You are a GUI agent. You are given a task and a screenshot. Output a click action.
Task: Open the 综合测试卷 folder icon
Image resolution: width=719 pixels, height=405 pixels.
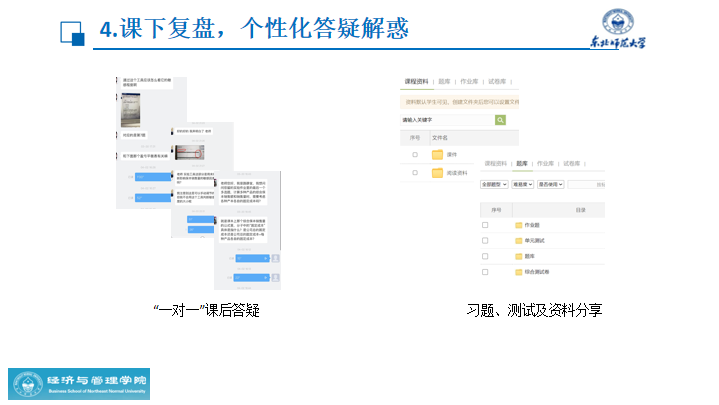(x=518, y=272)
